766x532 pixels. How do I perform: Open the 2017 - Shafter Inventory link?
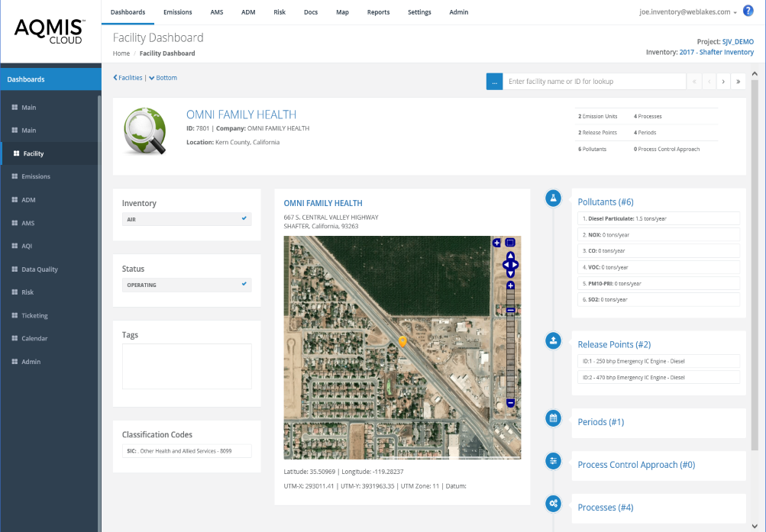click(x=716, y=52)
